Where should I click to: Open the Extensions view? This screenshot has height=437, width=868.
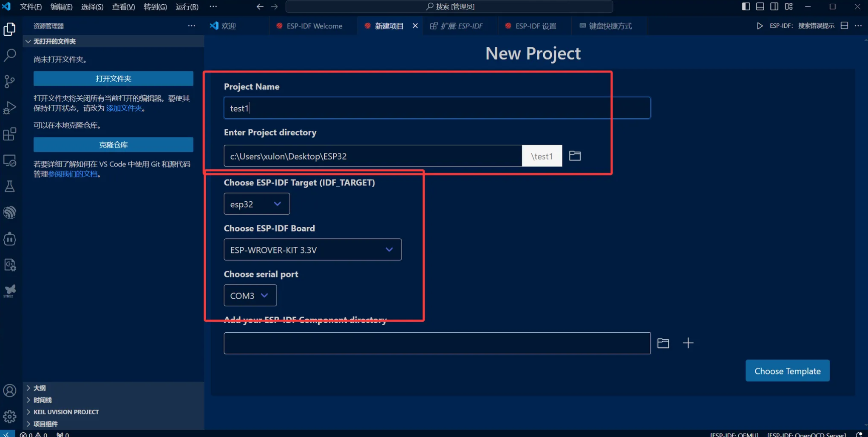click(x=10, y=134)
